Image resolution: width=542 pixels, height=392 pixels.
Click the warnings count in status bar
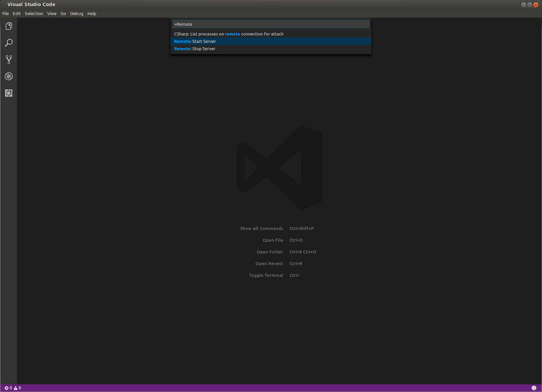coord(17,388)
